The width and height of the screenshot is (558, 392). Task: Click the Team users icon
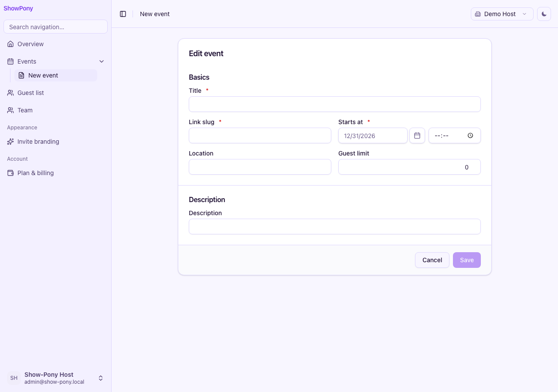(10, 110)
